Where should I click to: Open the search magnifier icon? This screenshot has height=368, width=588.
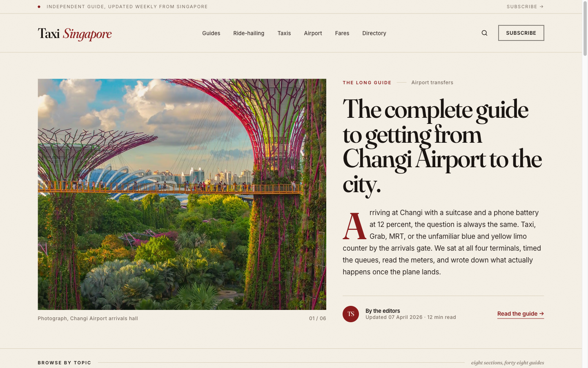pyautogui.click(x=484, y=33)
